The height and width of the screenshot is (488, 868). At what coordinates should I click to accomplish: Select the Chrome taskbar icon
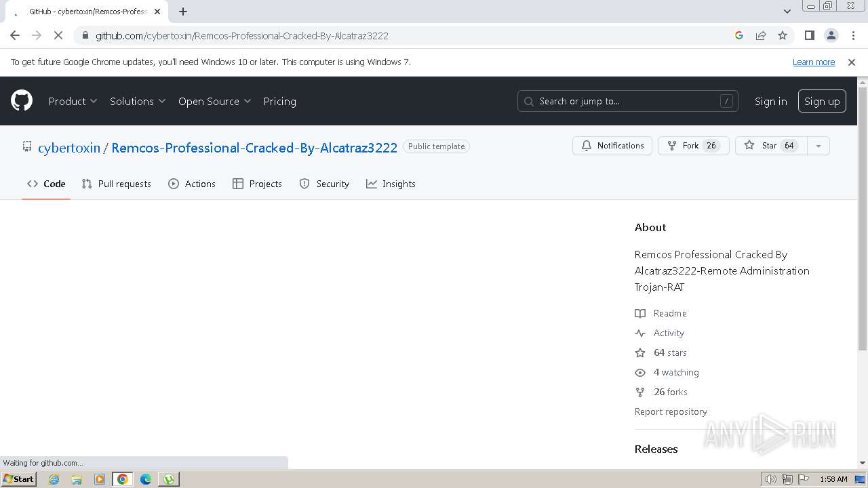pos(122,479)
